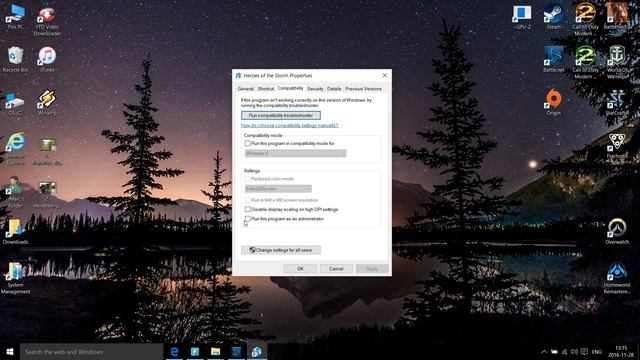Select the Battle.net desktop icon
640x360 pixels.
(x=553, y=60)
